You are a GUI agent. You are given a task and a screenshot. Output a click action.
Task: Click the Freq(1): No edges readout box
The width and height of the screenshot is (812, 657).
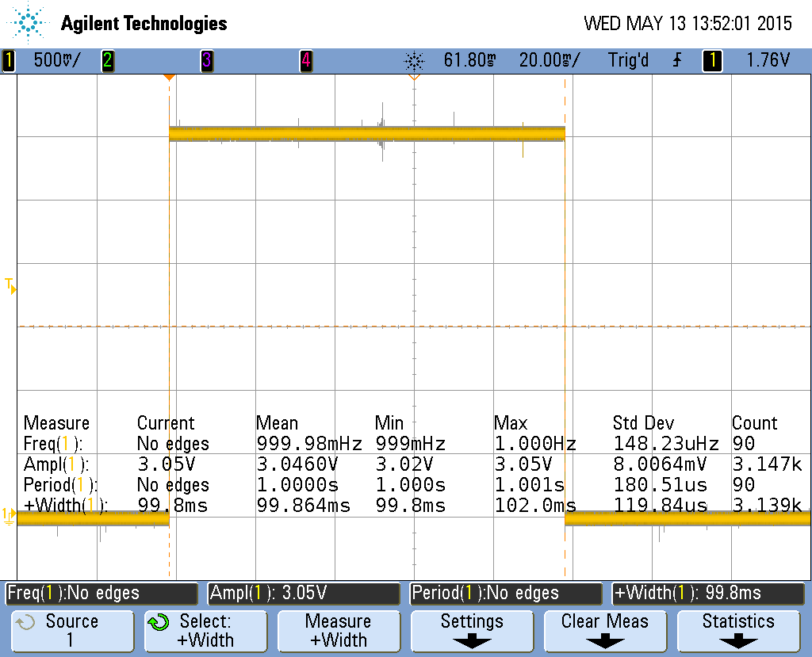click(x=101, y=594)
